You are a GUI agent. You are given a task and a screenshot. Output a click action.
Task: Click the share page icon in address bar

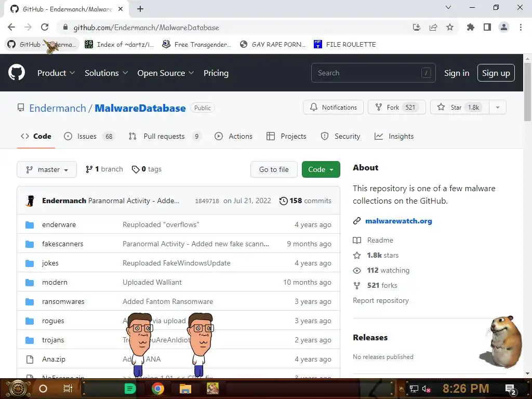tap(433, 27)
